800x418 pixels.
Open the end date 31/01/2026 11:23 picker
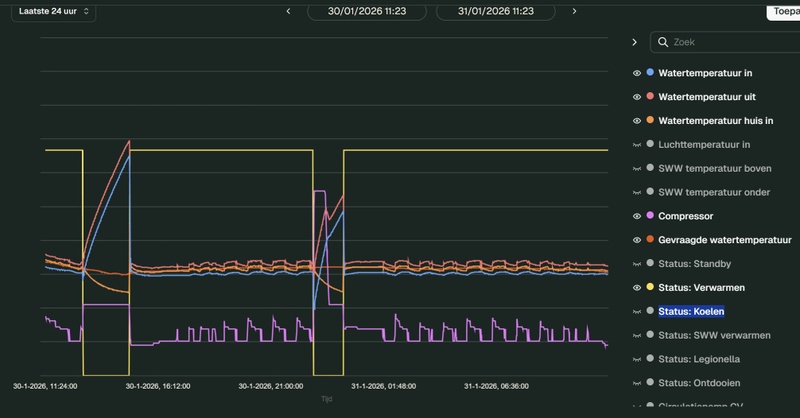tap(496, 11)
